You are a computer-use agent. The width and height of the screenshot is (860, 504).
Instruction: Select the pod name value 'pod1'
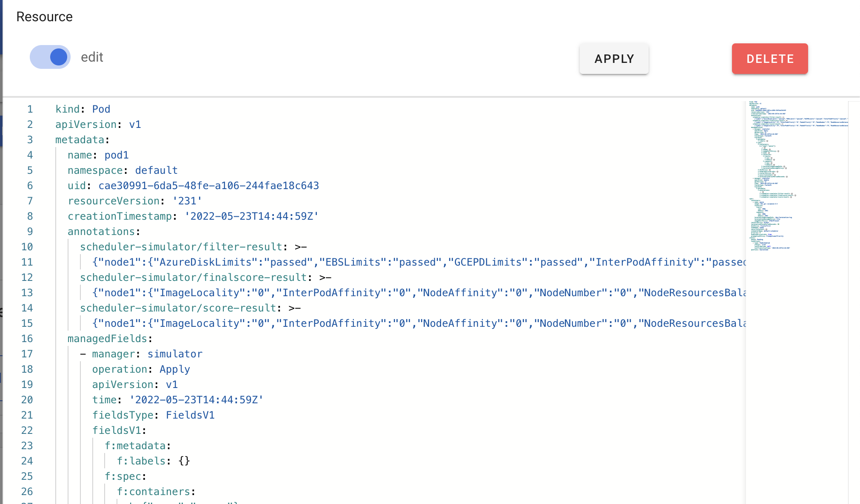pos(117,155)
